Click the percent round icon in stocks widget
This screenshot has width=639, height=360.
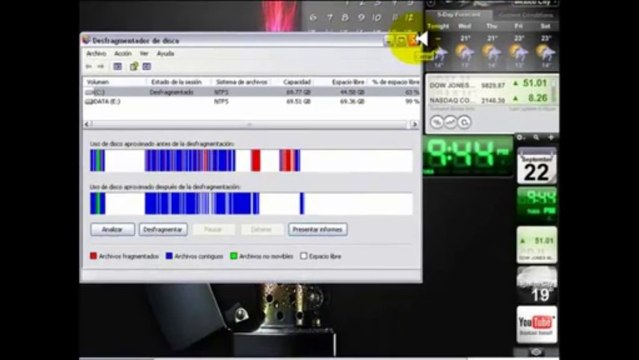[437, 122]
